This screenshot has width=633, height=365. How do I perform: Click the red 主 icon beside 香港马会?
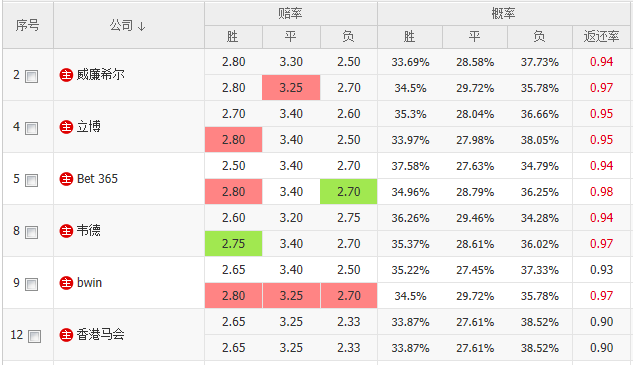tap(66, 335)
